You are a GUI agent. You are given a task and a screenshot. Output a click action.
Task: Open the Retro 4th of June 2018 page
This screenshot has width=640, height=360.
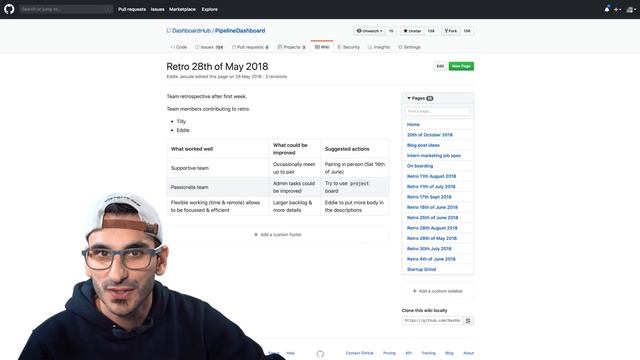coord(431,259)
